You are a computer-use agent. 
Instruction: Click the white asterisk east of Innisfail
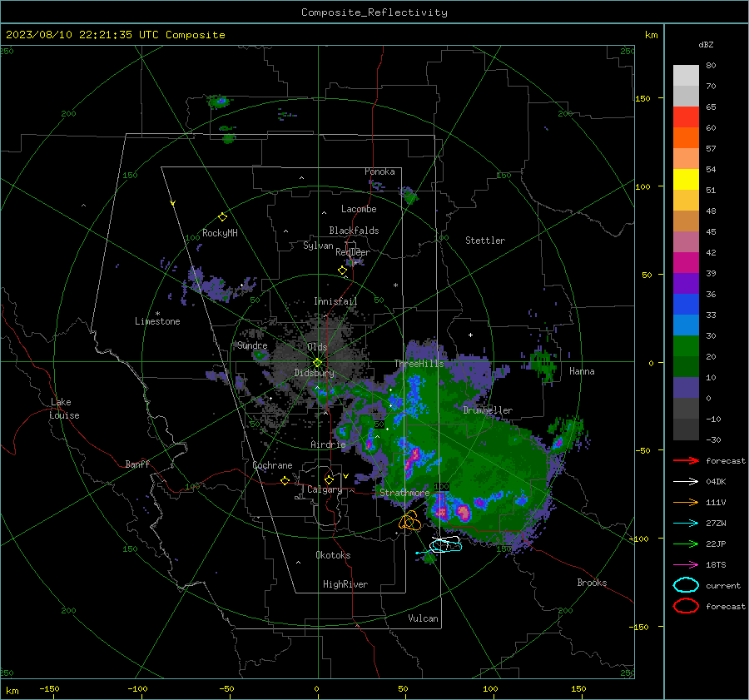[395, 285]
